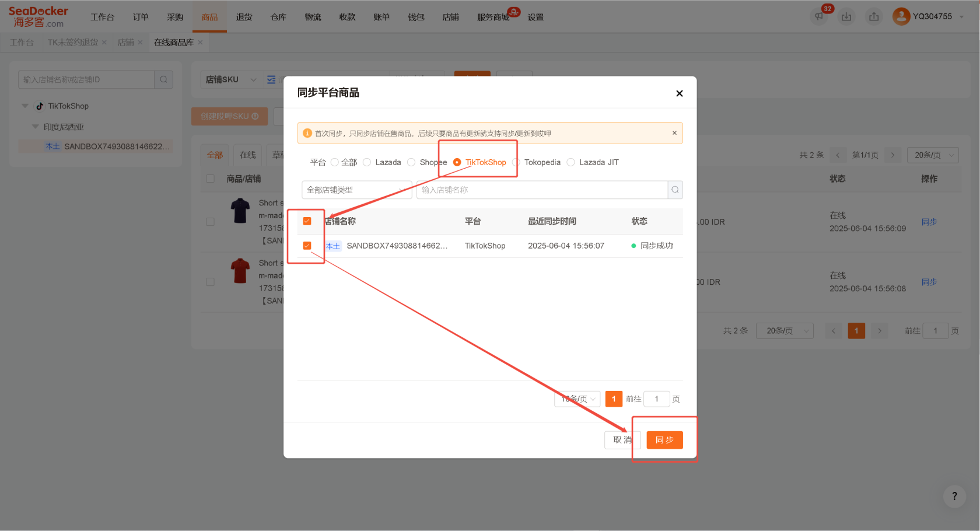The height and width of the screenshot is (531, 980).
Task: Go to previous page in top-right pagination
Action: click(838, 155)
